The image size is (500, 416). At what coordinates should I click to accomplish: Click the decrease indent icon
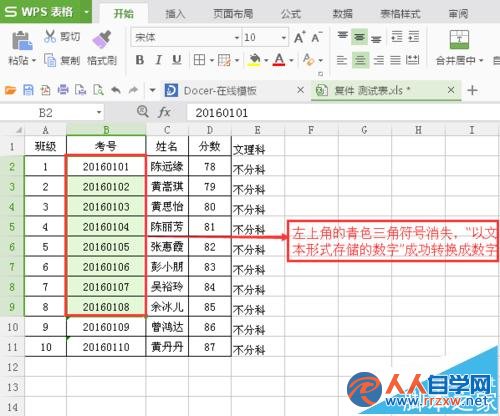397,37
